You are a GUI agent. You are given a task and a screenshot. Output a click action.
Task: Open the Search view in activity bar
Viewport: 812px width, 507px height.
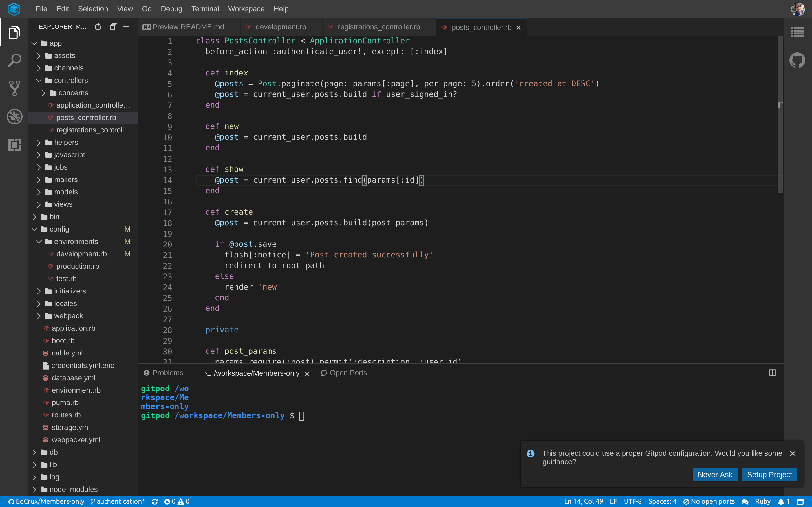(x=14, y=60)
